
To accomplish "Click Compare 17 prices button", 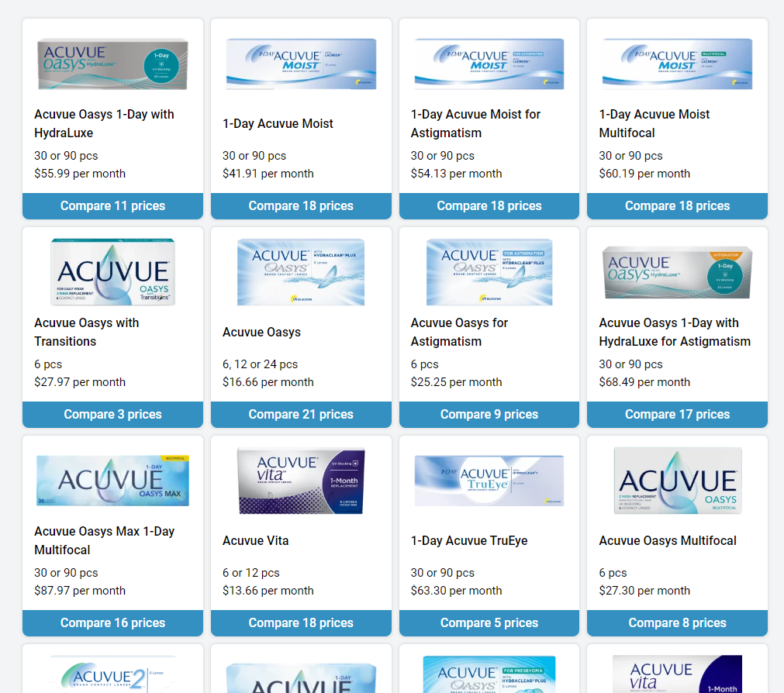I will pyautogui.click(x=677, y=414).
